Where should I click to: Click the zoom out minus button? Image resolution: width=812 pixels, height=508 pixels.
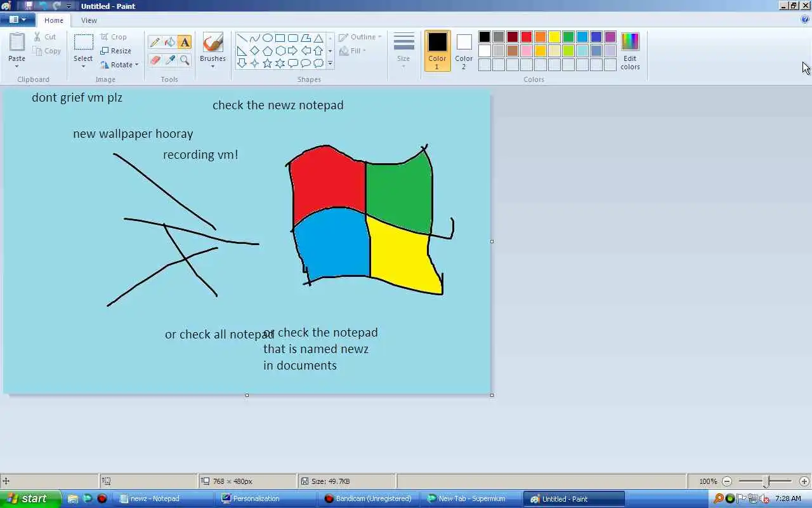728,481
